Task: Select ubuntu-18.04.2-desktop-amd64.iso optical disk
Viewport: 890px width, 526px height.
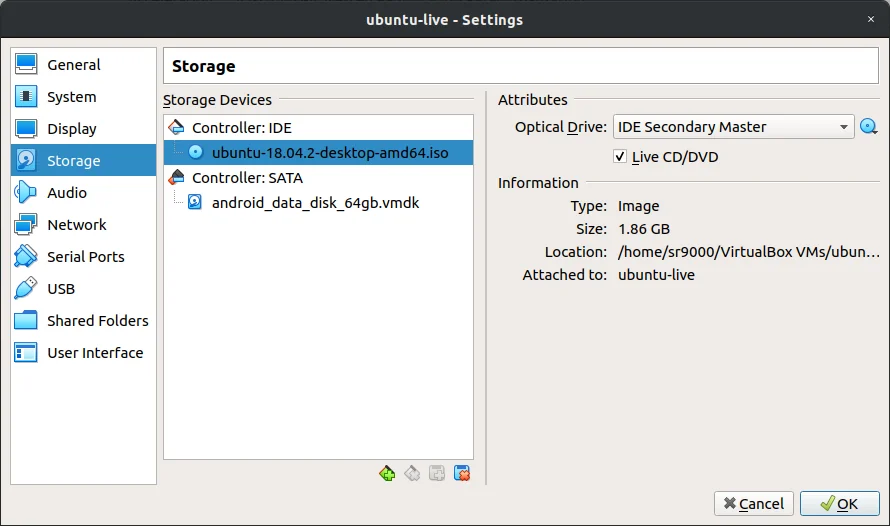Action: coord(318,153)
